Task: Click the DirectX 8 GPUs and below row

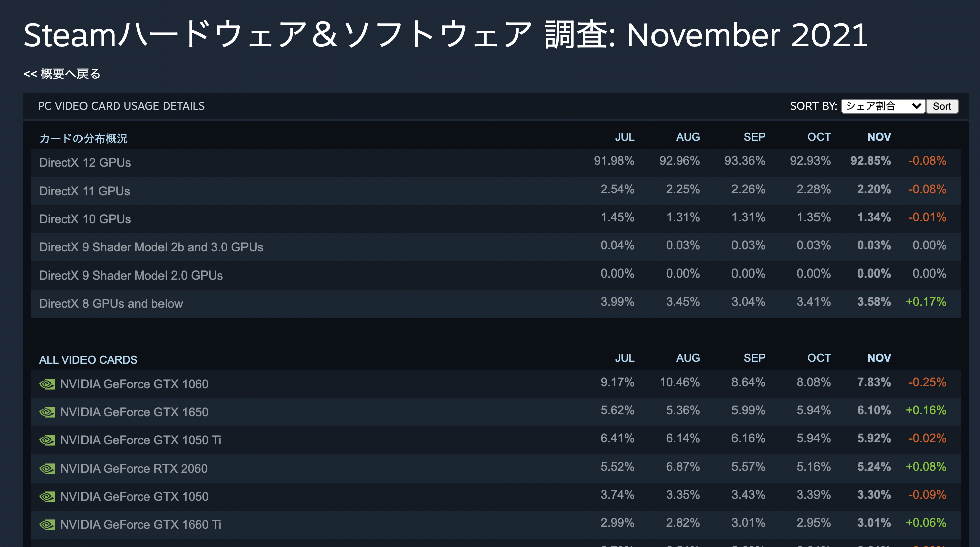Action: click(x=111, y=304)
